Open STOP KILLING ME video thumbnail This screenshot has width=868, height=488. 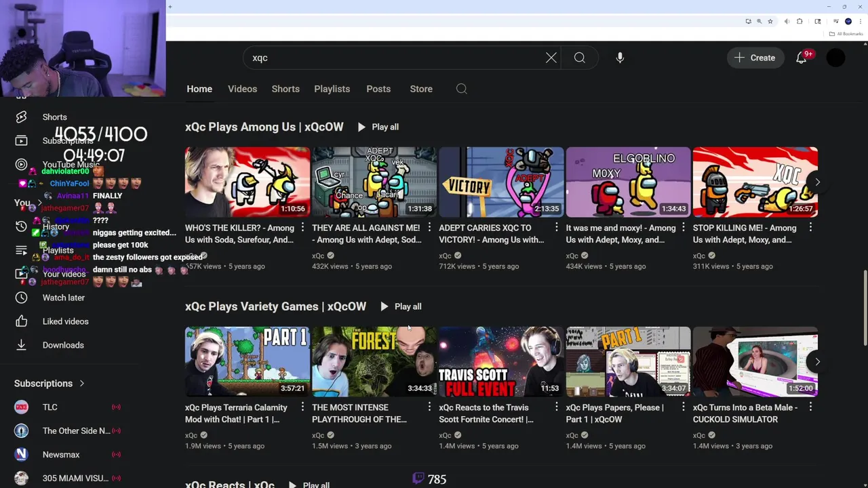click(755, 182)
